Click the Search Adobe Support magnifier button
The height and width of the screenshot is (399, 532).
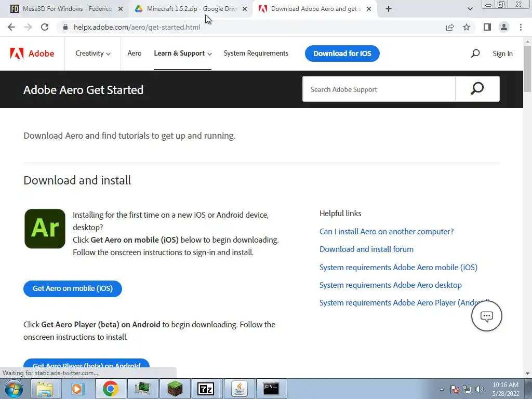click(x=477, y=89)
